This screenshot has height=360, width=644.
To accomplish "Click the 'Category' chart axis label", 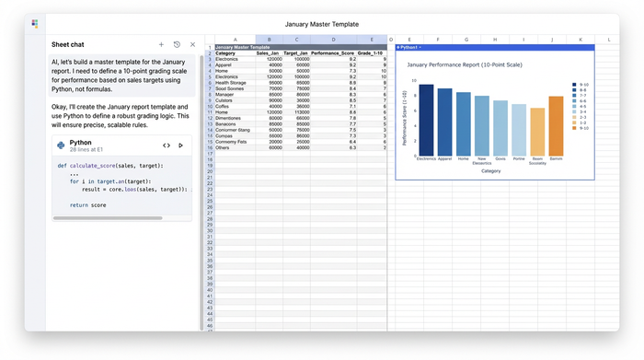I will (490, 171).
